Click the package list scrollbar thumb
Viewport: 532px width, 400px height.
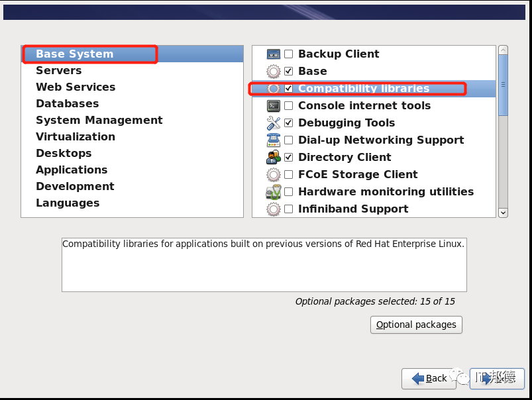click(x=503, y=85)
